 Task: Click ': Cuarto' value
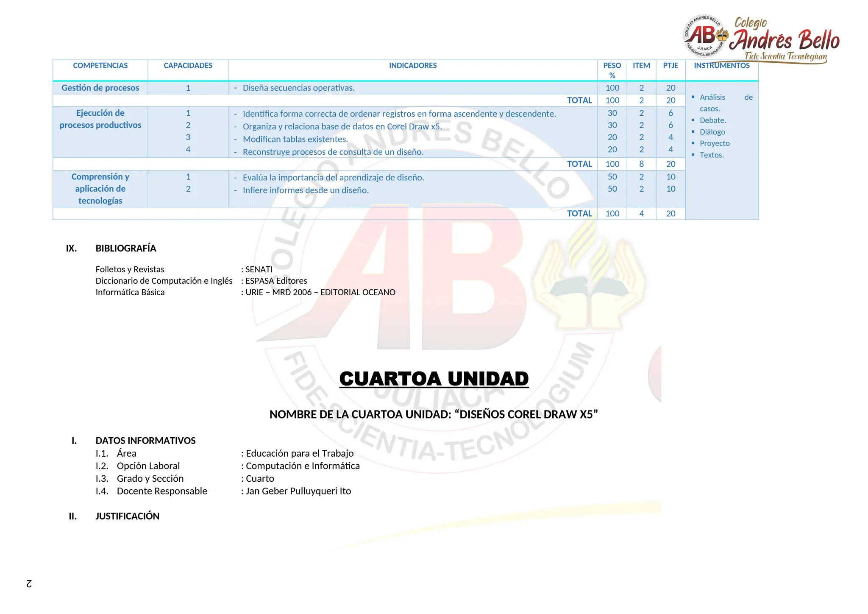[x=257, y=478]
